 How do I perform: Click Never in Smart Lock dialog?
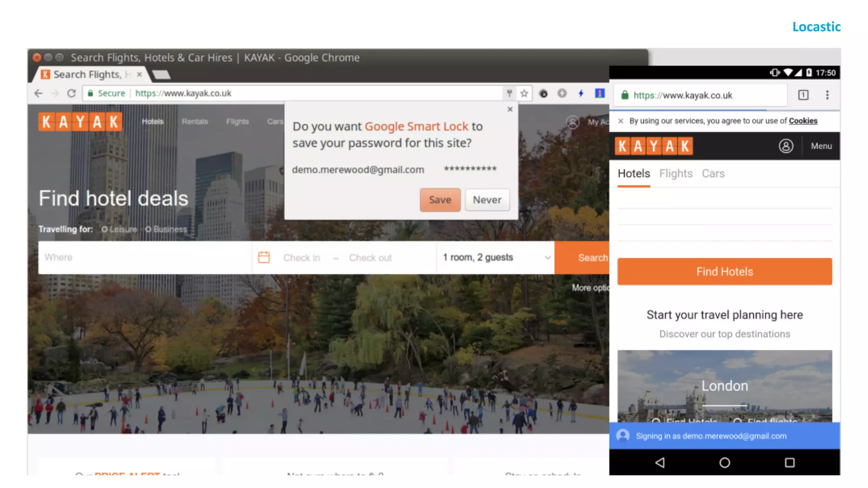(487, 200)
